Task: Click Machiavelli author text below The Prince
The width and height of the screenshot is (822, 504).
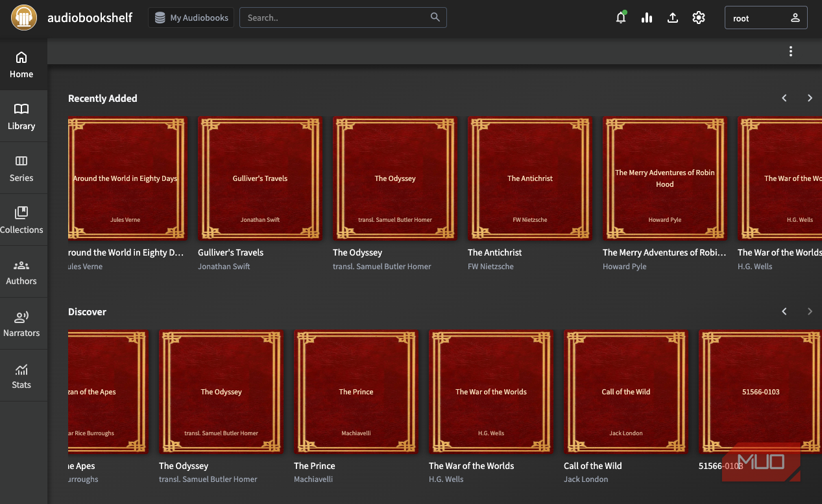Action: (313, 479)
